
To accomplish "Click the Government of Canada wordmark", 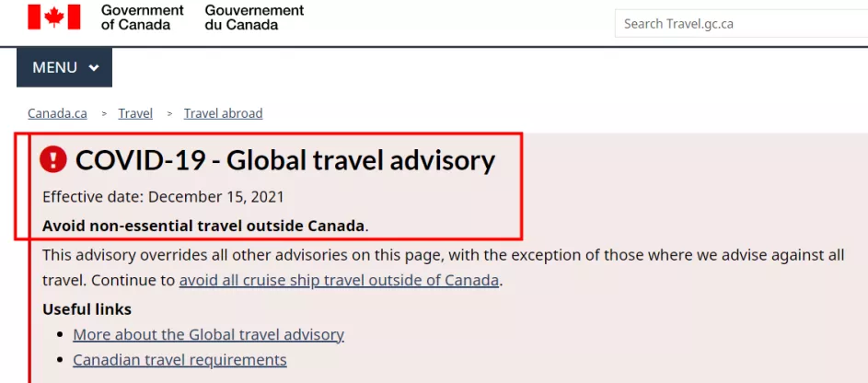I will click(x=143, y=17).
